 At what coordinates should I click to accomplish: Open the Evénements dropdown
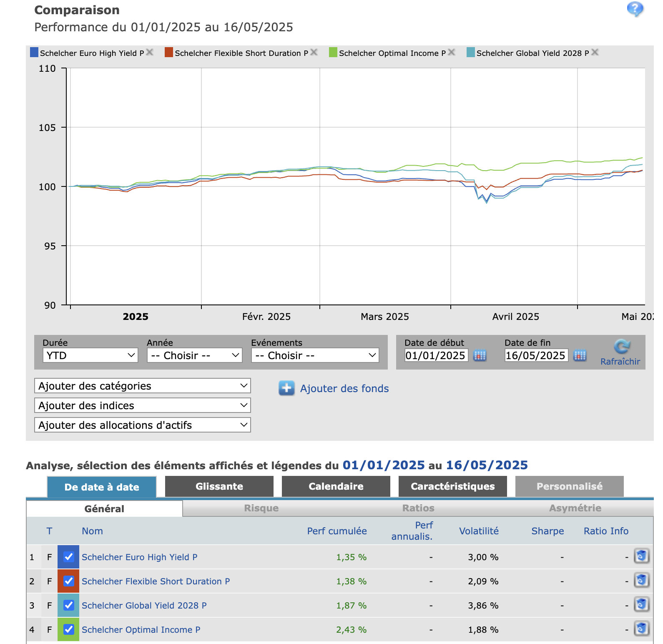[x=315, y=355]
